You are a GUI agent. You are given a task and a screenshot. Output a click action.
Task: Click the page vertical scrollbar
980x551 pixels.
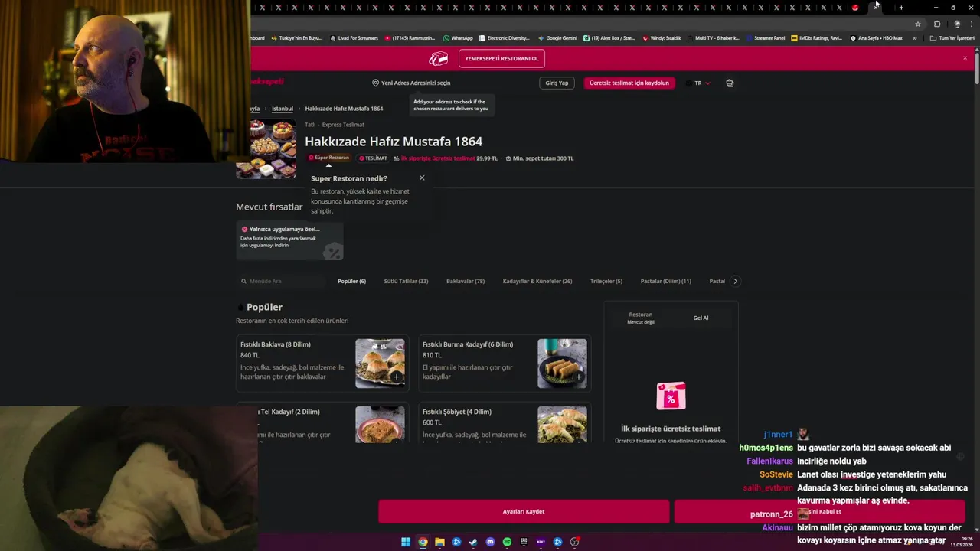(976, 69)
